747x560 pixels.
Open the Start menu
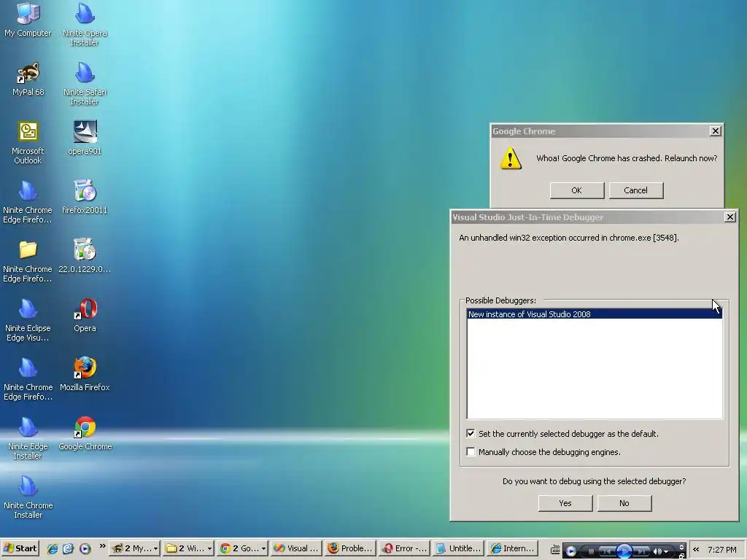point(20,548)
